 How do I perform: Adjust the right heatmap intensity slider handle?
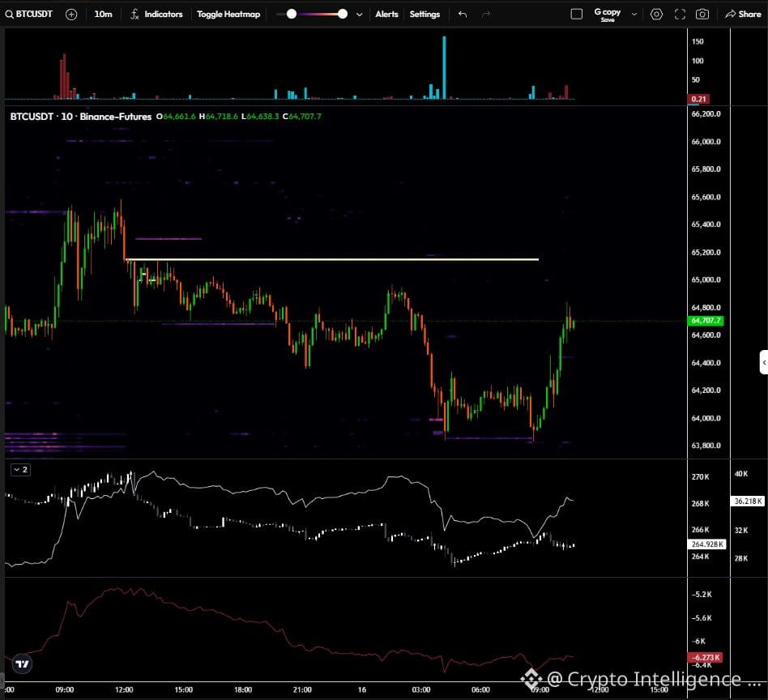tap(343, 15)
